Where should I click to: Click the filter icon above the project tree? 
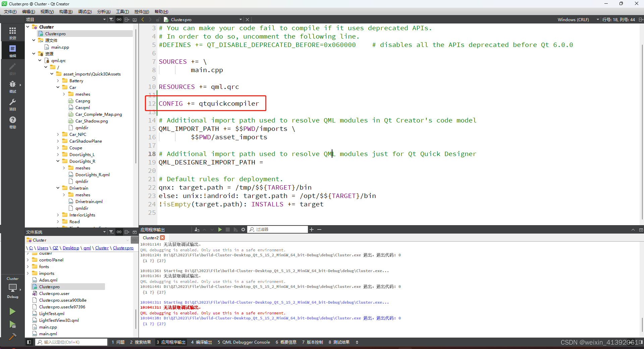coord(111,19)
